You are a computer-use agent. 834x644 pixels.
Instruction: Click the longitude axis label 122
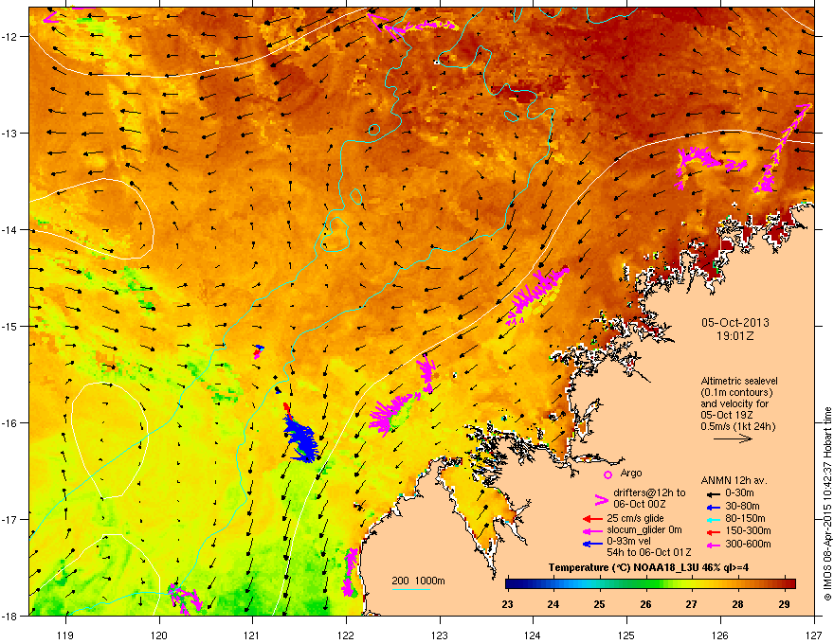coord(346,635)
